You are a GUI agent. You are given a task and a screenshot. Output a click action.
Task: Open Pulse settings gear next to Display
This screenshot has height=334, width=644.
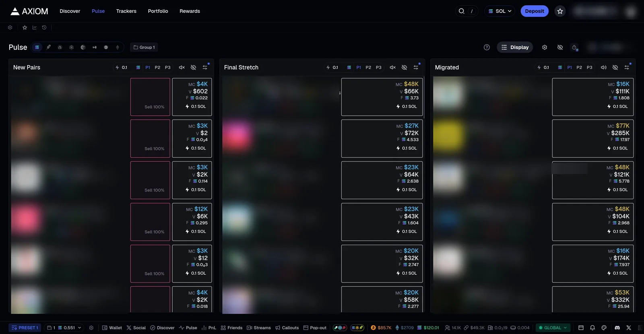click(x=545, y=47)
